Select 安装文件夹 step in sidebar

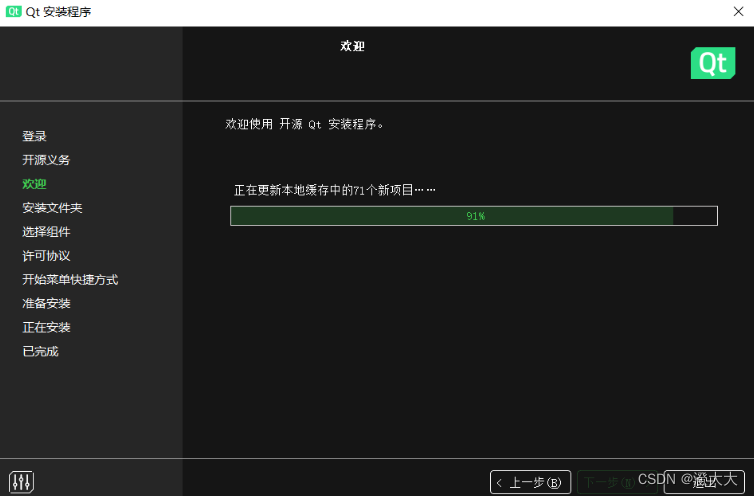coord(52,208)
